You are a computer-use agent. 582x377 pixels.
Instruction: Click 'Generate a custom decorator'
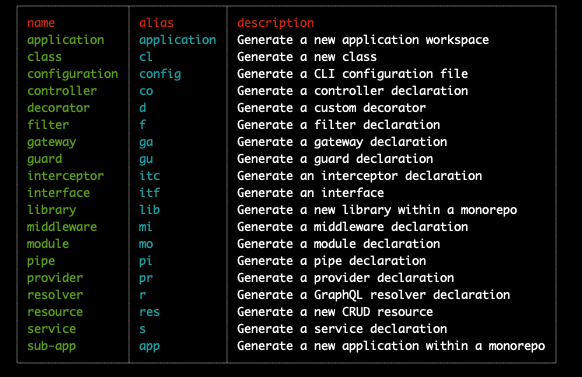331,108
